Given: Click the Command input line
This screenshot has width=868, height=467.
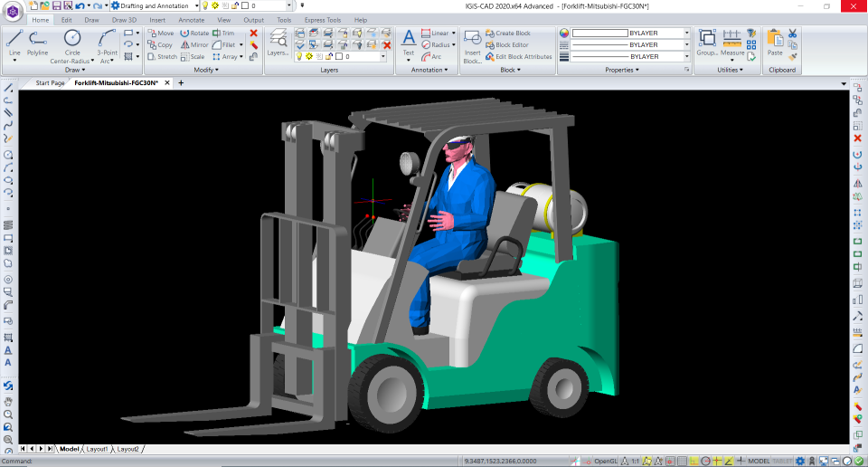Looking at the screenshot, I should tap(230, 461).
